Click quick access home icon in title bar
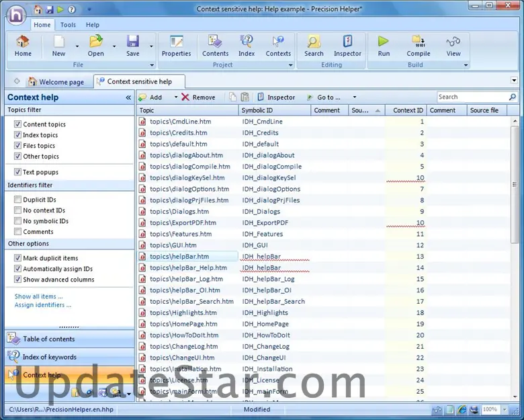Viewport: 524px width, 420px height. click(38, 9)
